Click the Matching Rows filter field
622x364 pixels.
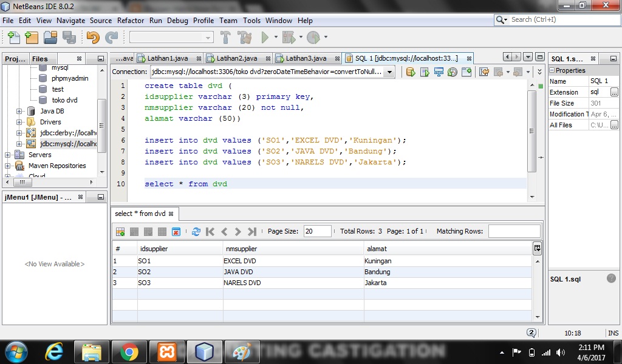coord(514,231)
